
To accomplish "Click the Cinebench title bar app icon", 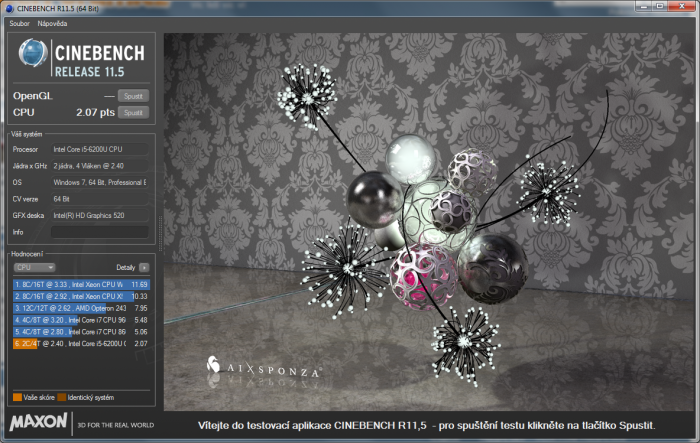I will [9, 8].
